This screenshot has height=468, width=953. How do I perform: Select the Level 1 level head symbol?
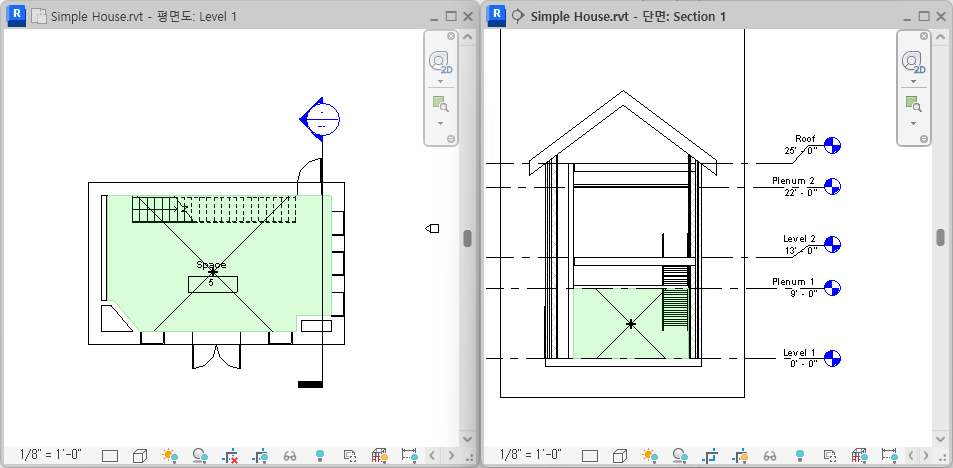832,359
